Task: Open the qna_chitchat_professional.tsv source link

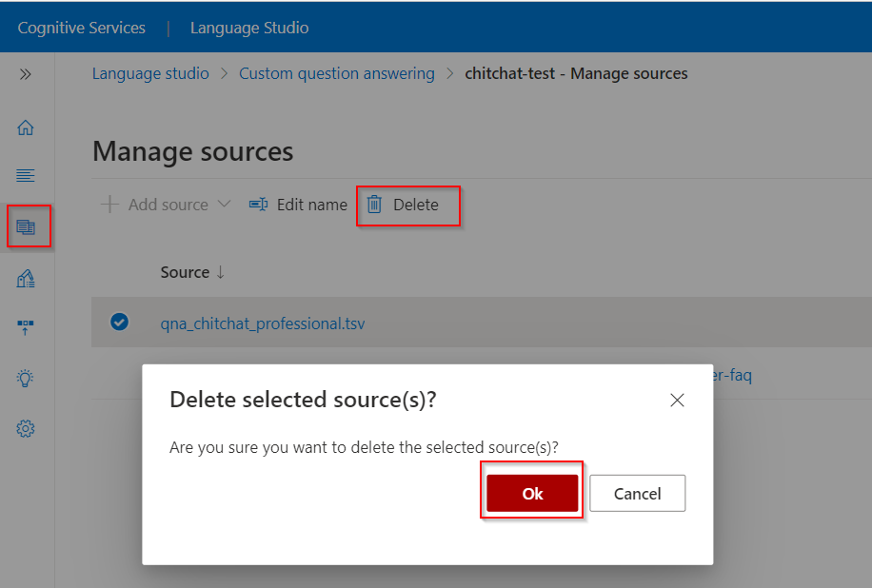Action: [262, 323]
